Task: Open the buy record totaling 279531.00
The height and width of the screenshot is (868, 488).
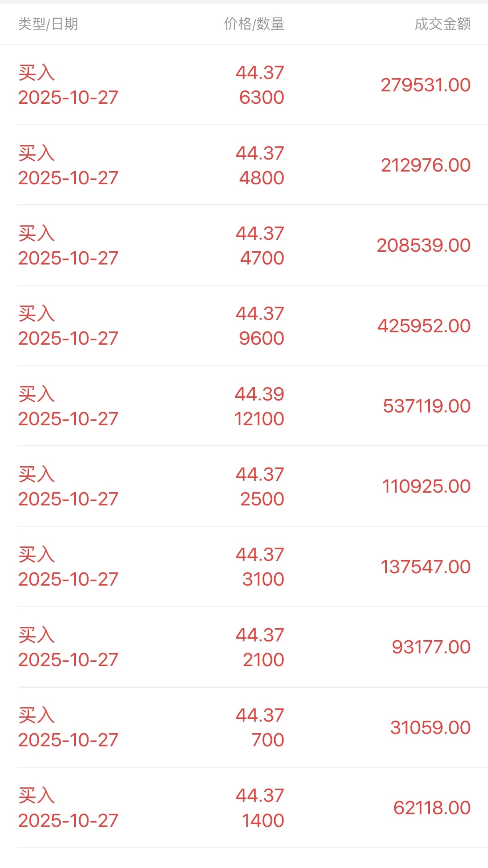Action: point(244,85)
